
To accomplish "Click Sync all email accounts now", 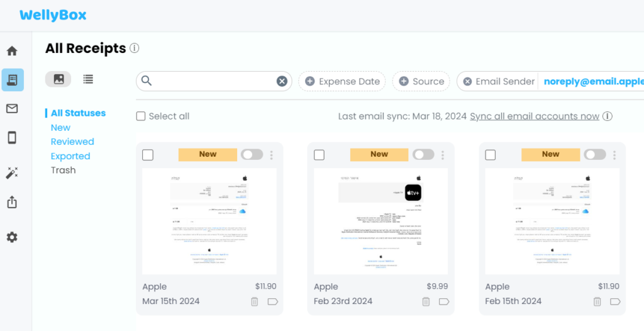I will 535,116.
